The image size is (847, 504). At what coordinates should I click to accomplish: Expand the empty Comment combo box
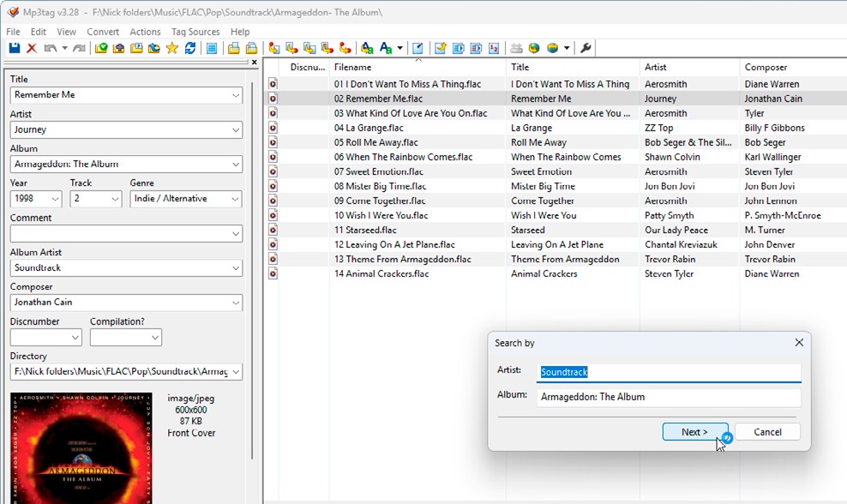pyautogui.click(x=236, y=233)
